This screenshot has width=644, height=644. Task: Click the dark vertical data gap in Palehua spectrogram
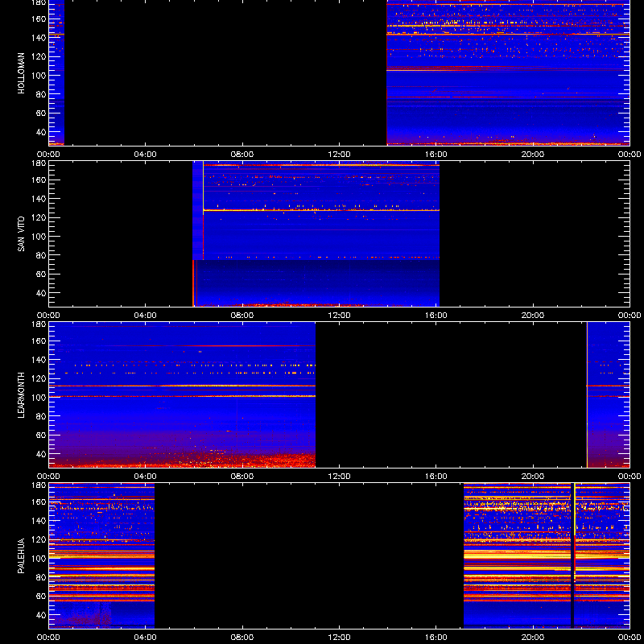[572, 555]
